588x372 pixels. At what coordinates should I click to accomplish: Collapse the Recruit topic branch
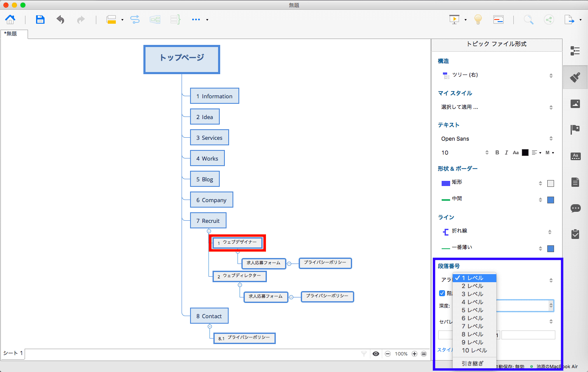click(209, 231)
